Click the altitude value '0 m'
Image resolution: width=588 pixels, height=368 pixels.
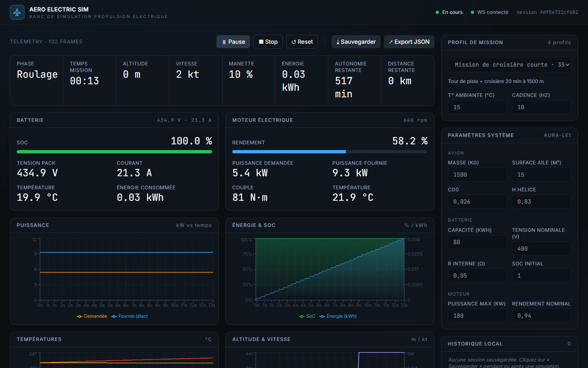click(x=131, y=74)
